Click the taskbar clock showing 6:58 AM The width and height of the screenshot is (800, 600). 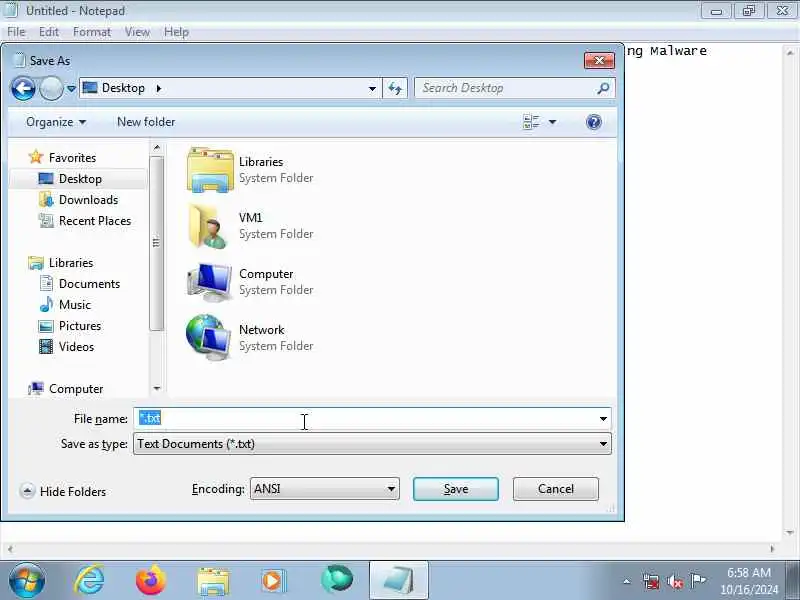point(749,581)
